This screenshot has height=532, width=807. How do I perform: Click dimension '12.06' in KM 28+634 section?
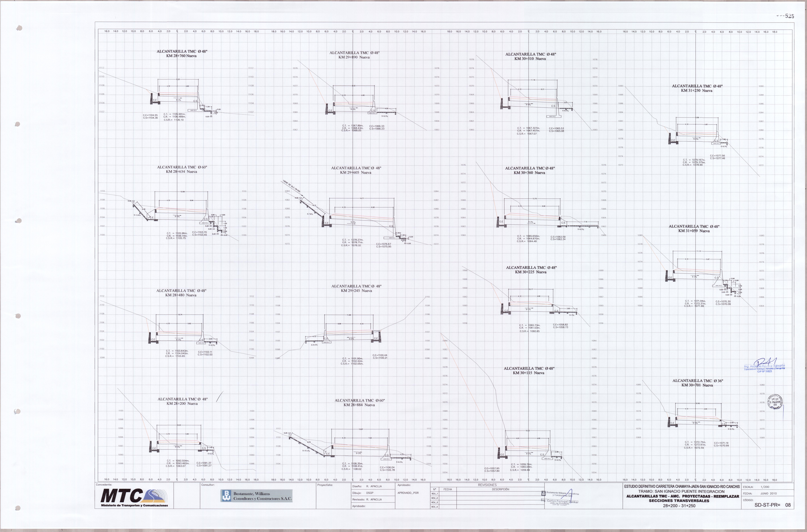(182, 192)
